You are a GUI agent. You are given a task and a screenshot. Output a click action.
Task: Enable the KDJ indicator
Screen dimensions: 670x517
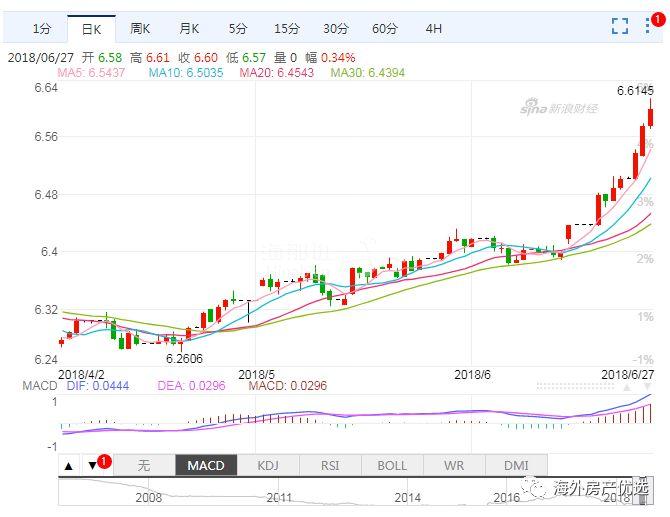(x=268, y=465)
